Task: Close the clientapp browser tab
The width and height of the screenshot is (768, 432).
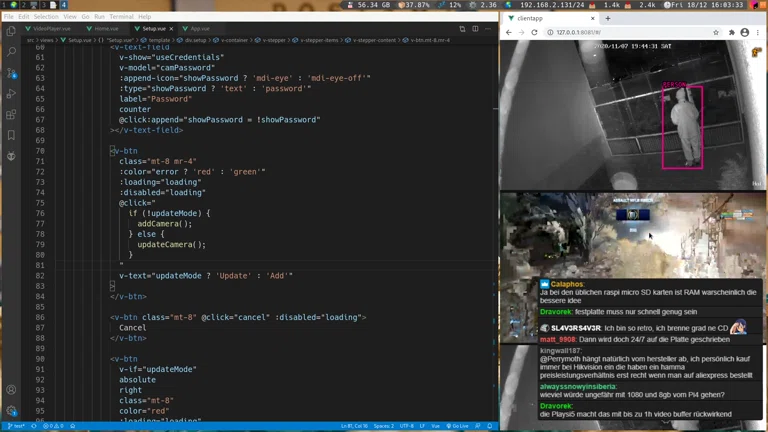Action: [x=593, y=18]
